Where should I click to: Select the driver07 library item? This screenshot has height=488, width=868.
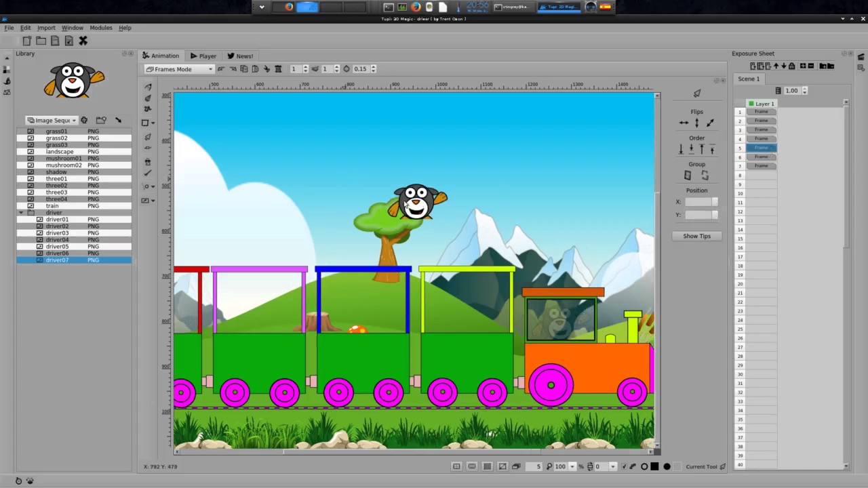(x=74, y=260)
